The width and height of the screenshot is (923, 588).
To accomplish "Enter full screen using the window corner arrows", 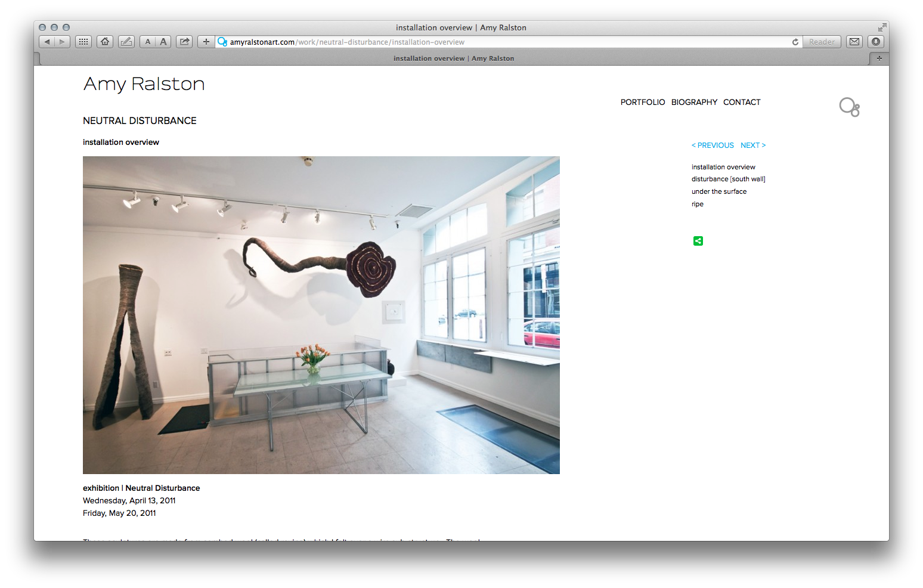I will tap(882, 27).
